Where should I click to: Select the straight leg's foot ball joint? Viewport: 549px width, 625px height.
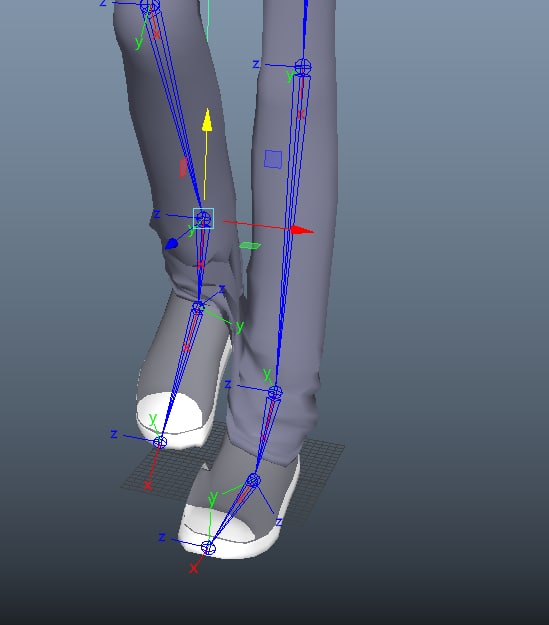click(x=253, y=480)
